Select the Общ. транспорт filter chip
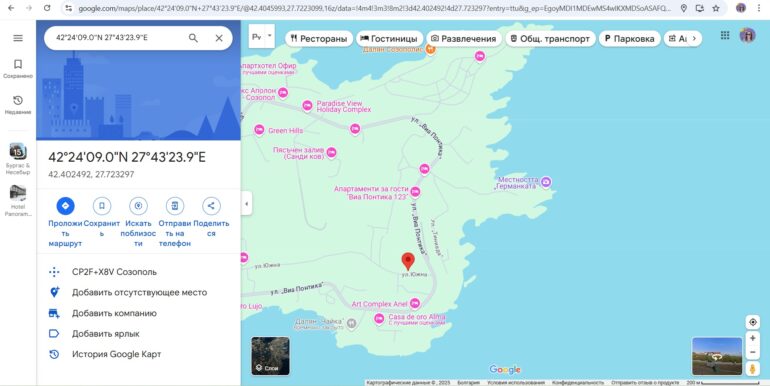This screenshot has width=770, height=386. 550,38
